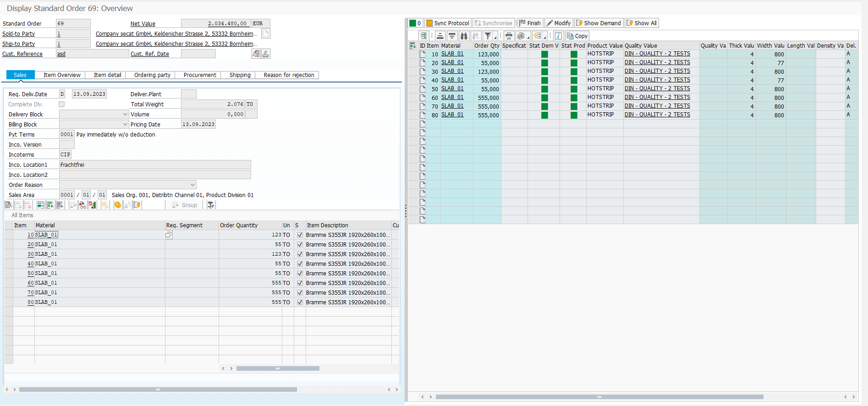868x406 pixels.
Task: Open the Shipping tab
Action: tap(240, 75)
